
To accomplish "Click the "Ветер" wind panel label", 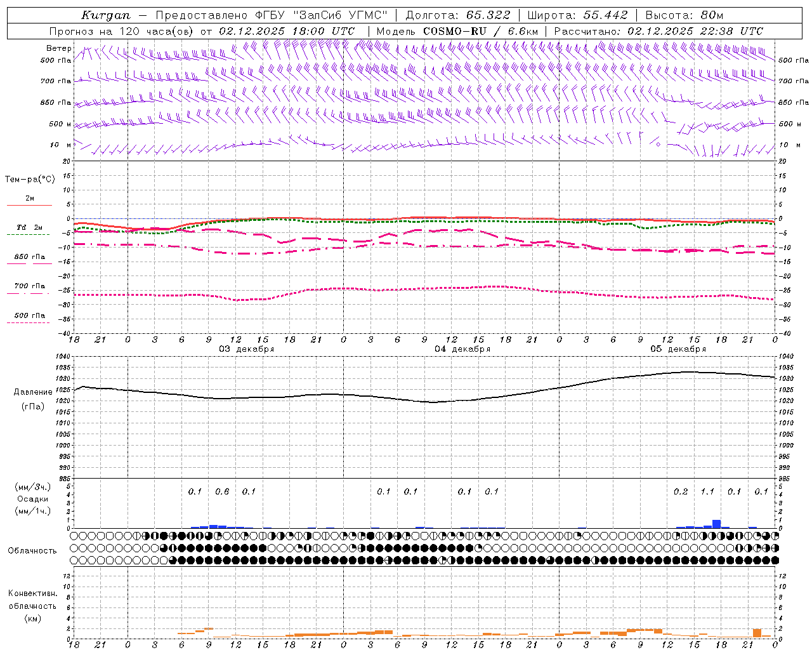I will [x=58, y=48].
